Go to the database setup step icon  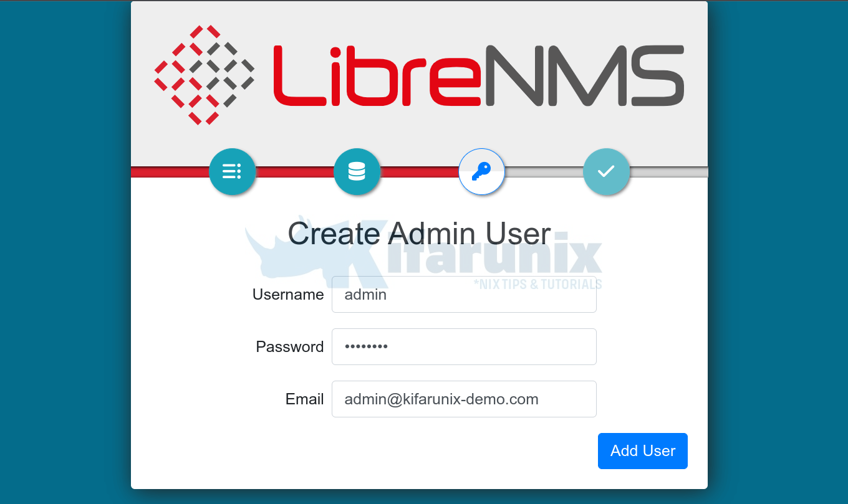pos(357,171)
